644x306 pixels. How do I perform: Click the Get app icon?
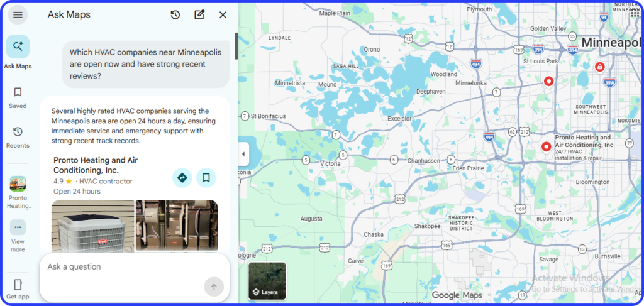[x=18, y=285]
